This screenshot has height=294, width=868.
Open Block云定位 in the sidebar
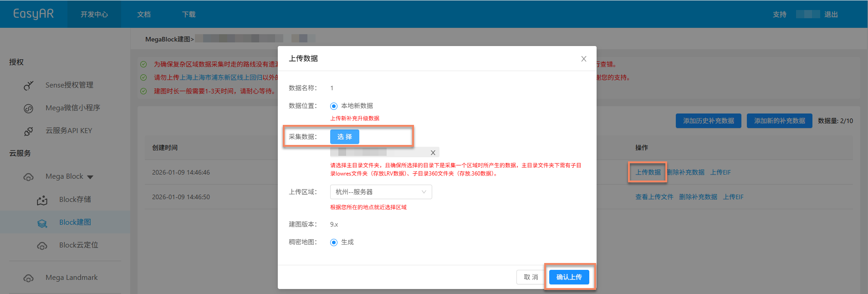coord(79,245)
